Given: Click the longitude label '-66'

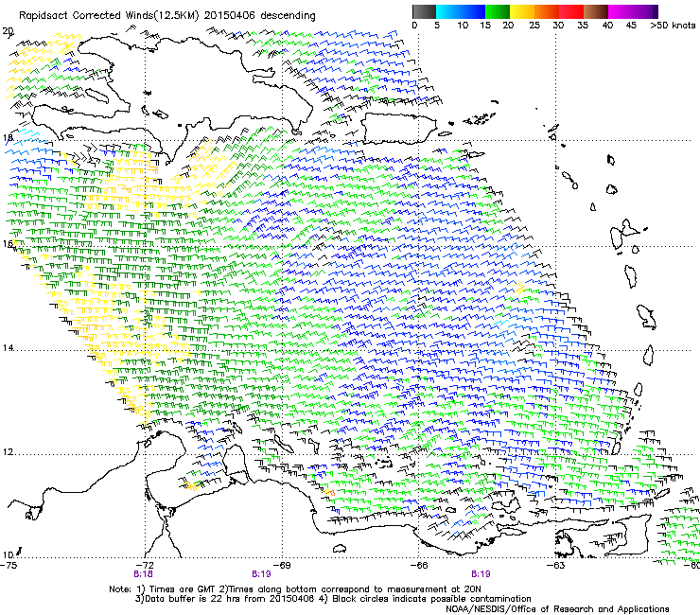Looking at the screenshot, I should [x=419, y=565].
